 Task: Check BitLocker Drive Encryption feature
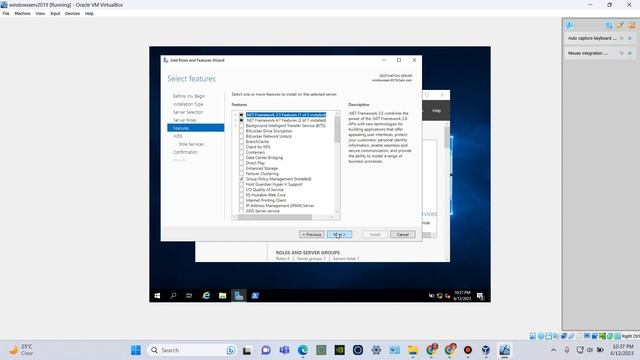(241, 131)
